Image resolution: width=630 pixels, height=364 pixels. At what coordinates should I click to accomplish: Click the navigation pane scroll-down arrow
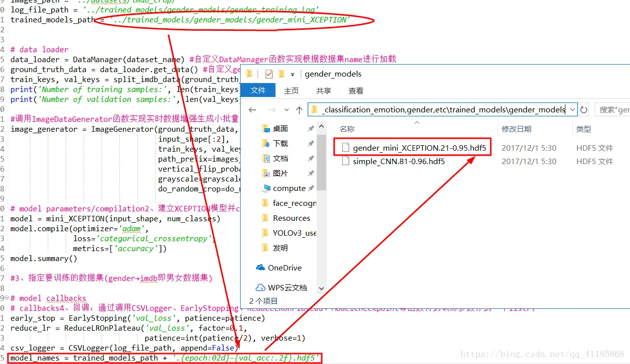pyautogui.click(x=321, y=288)
